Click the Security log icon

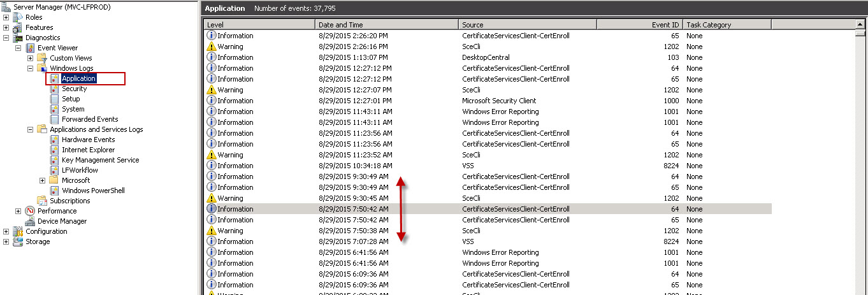pyautogui.click(x=54, y=89)
